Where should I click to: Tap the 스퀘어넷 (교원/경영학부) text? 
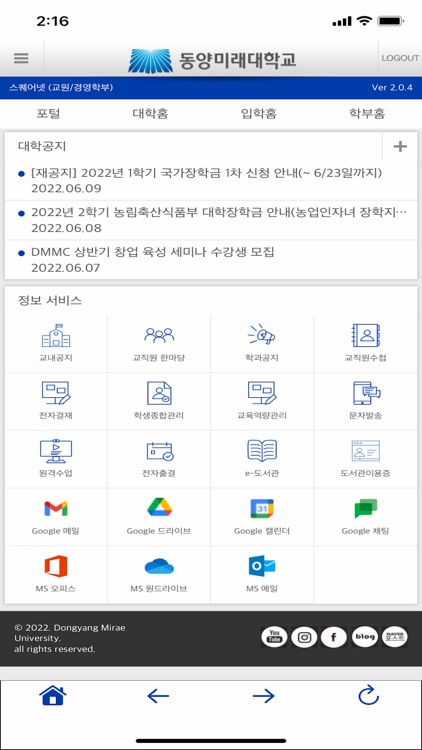pyautogui.click(x=61, y=88)
